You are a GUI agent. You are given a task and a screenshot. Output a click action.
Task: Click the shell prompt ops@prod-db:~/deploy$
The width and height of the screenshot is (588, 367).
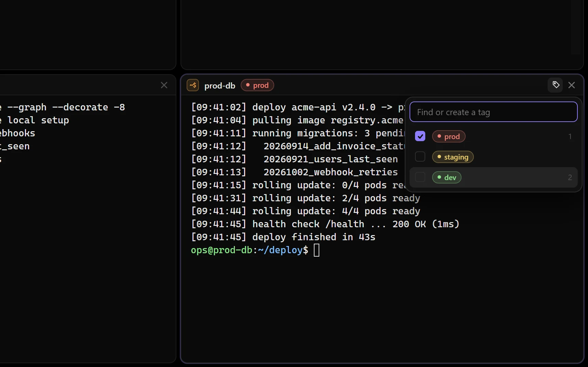(x=250, y=250)
